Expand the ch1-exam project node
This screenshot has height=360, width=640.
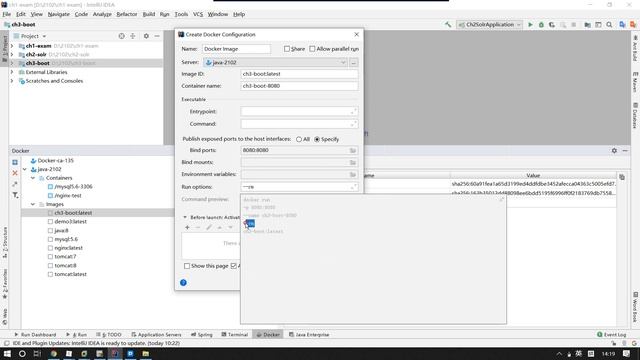point(12,46)
